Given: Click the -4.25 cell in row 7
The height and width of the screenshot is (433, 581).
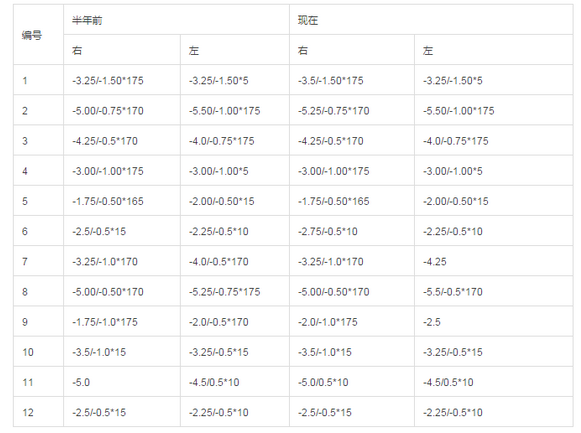Looking at the screenshot, I should tap(494, 262).
